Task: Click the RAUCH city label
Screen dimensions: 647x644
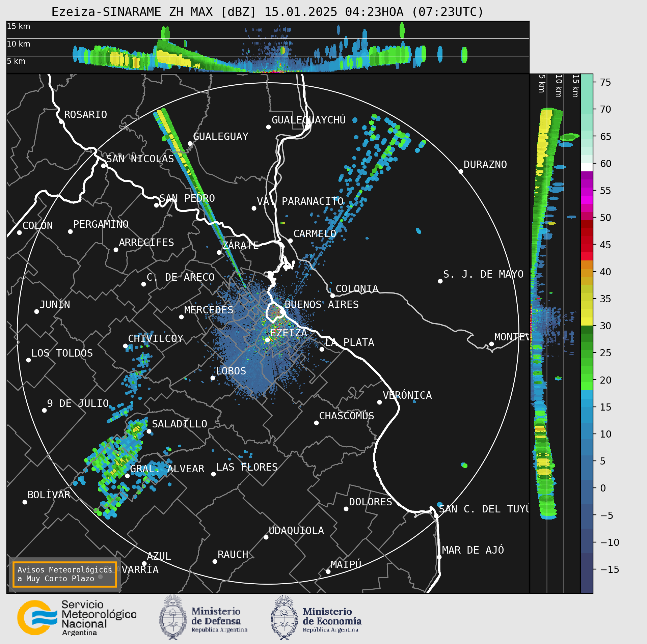Action: (233, 555)
